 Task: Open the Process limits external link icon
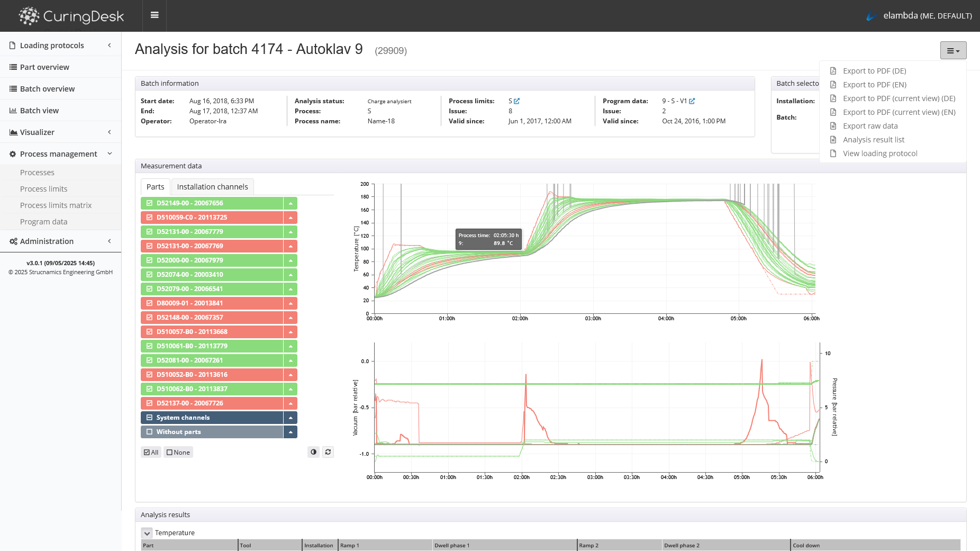point(516,101)
